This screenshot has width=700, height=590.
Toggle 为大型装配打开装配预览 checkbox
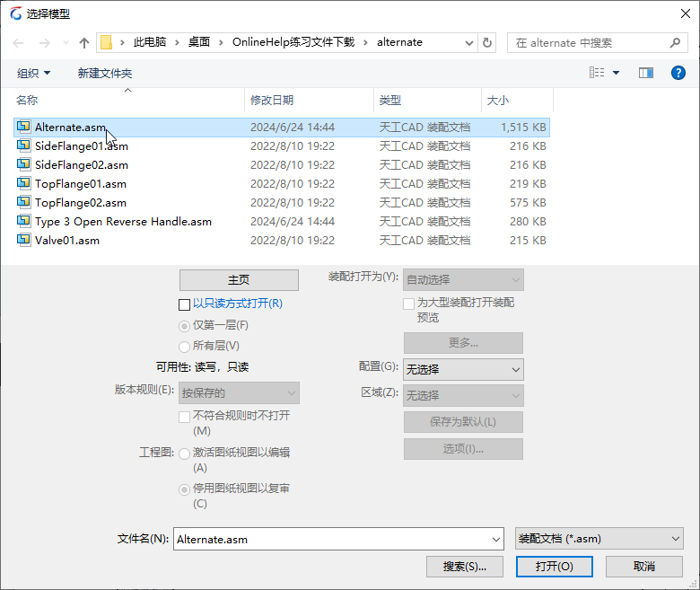pos(408,304)
